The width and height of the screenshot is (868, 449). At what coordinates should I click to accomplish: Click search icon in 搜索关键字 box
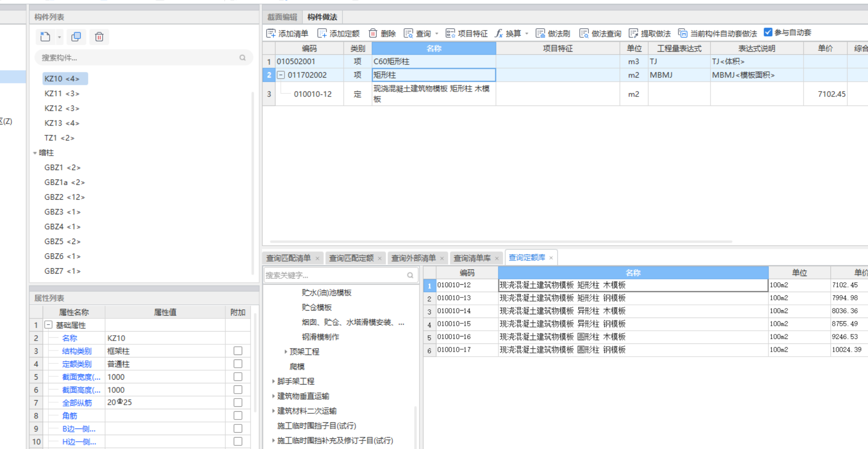pyautogui.click(x=410, y=275)
